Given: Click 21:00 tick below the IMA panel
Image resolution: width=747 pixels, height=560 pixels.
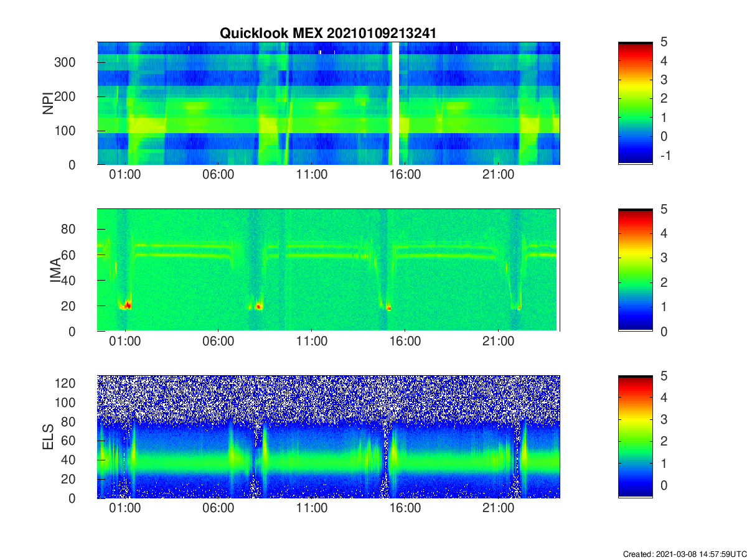Looking at the screenshot, I should [499, 342].
